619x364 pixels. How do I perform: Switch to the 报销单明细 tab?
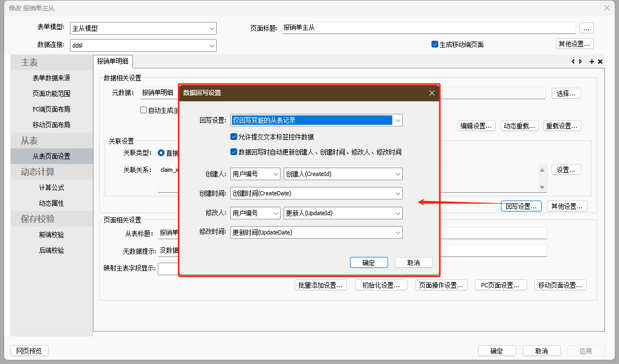pyautogui.click(x=112, y=61)
